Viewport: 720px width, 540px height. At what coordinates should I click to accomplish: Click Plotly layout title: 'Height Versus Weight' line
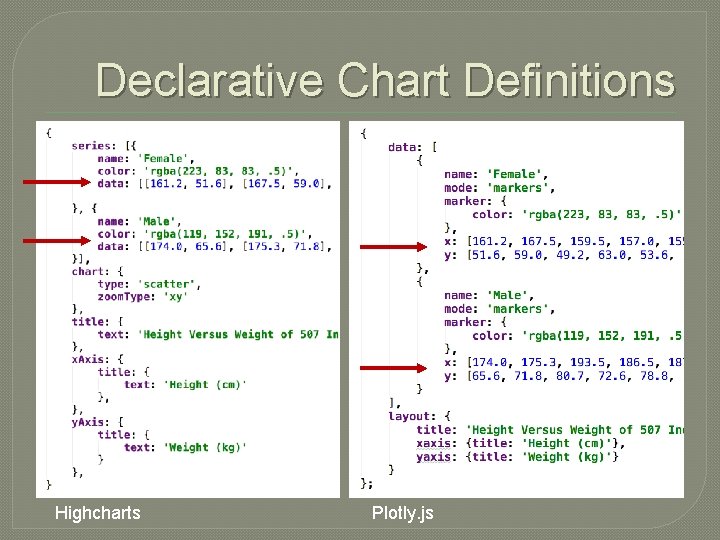550,430
